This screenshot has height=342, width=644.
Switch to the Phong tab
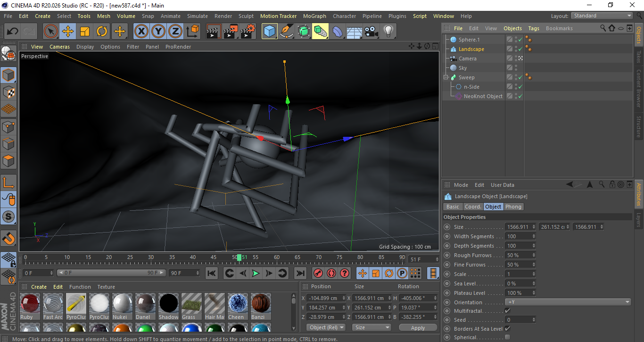click(513, 207)
